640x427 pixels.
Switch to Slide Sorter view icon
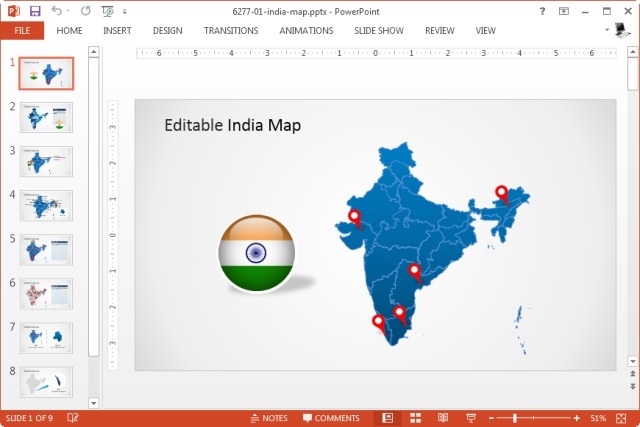[x=416, y=418]
